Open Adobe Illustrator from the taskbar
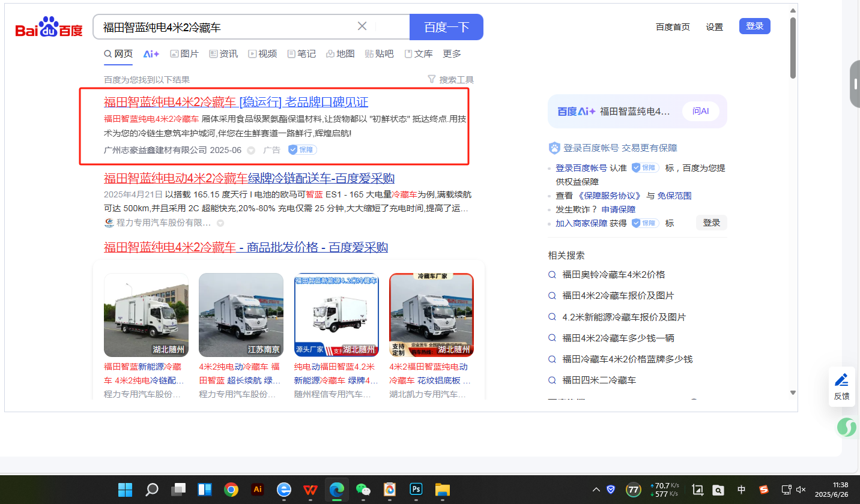The image size is (860, 504). coord(258,490)
